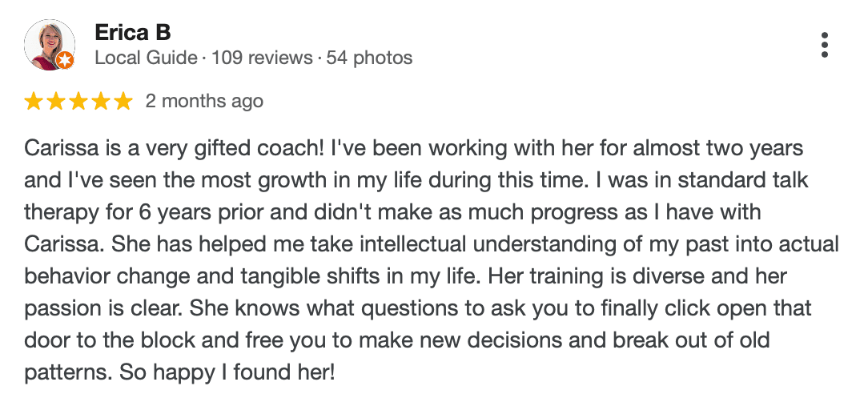The image size is (868, 410).
Task: Click the third rating star
Action: 78,102
